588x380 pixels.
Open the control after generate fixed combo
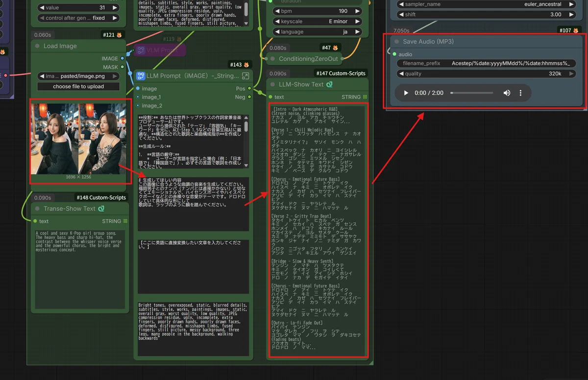tap(78, 18)
